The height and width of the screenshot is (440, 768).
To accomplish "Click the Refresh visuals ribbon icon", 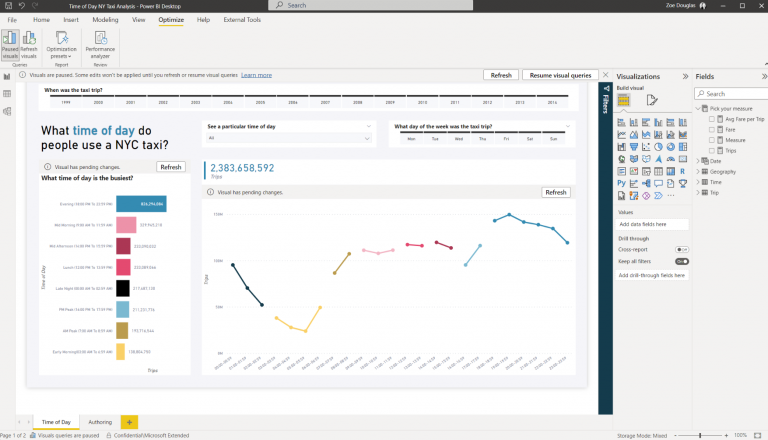I will tap(29, 45).
